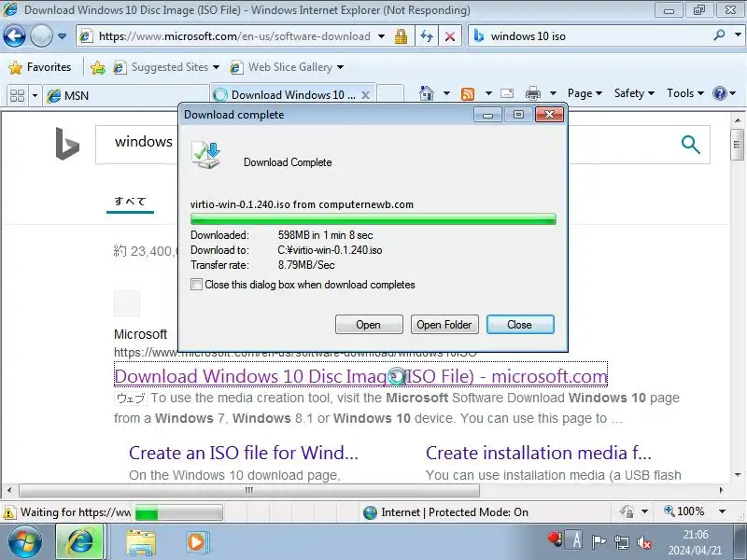Open the Windows Start orb

(24, 542)
